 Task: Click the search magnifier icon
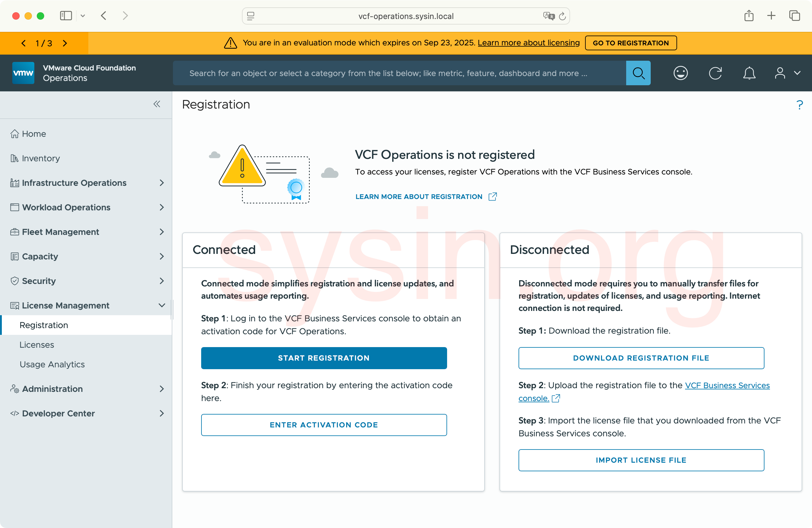pyautogui.click(x=638, y=73)
